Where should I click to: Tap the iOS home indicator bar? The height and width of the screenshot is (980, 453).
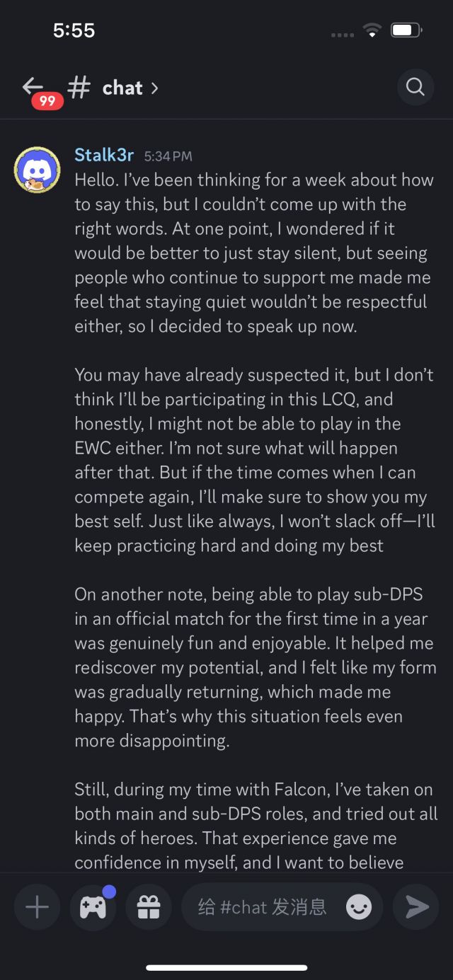click(x=226, y=967)
